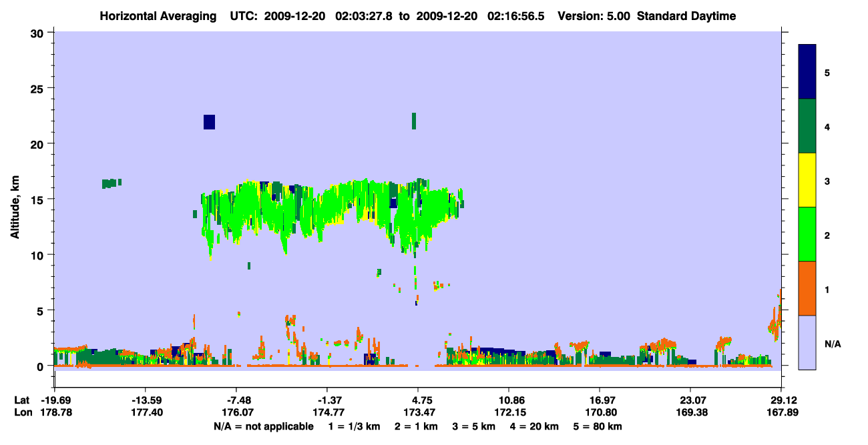Screen dimensions: 868x445
Task: Click the small dark green bar near 22 km
Action: click(x=414, y=121)
